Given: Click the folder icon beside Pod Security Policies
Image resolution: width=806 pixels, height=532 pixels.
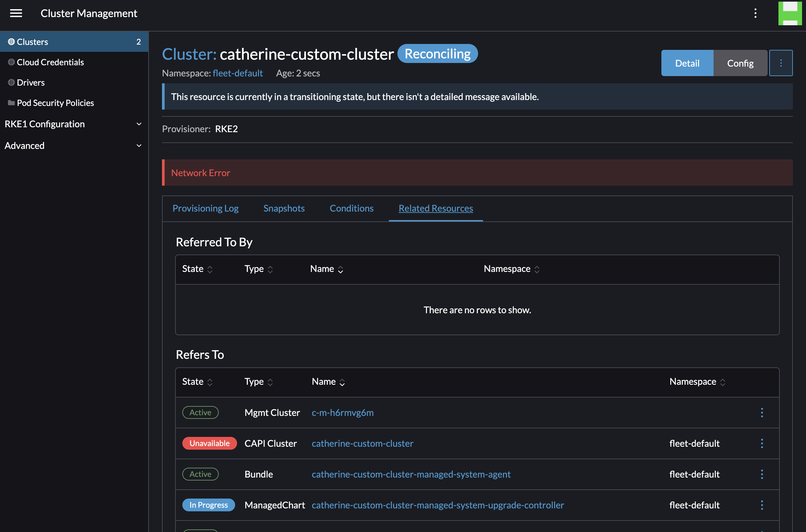Looking at the screenshot, I should (10, 102).
